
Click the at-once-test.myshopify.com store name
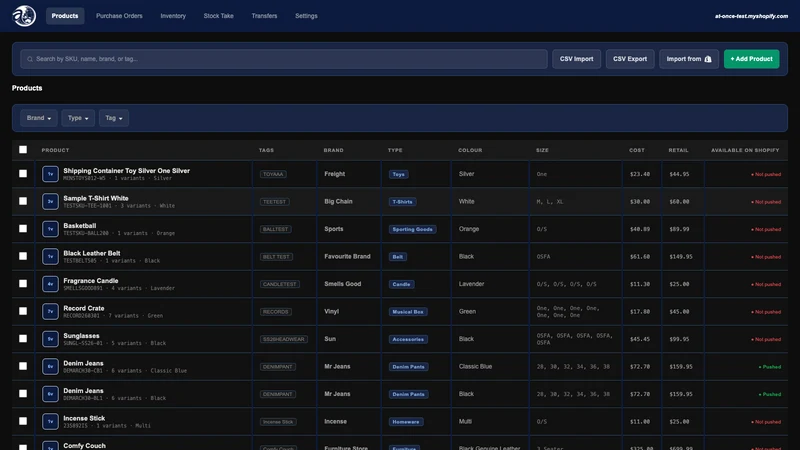click(751, 16)
